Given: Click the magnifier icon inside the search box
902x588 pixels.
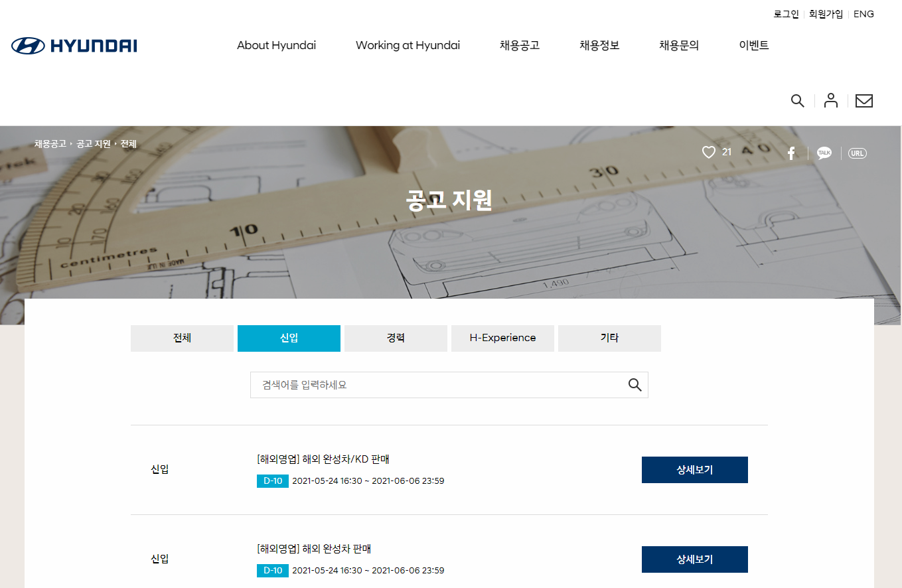Looking at the screenshot, I should click(x=633, y=385).
